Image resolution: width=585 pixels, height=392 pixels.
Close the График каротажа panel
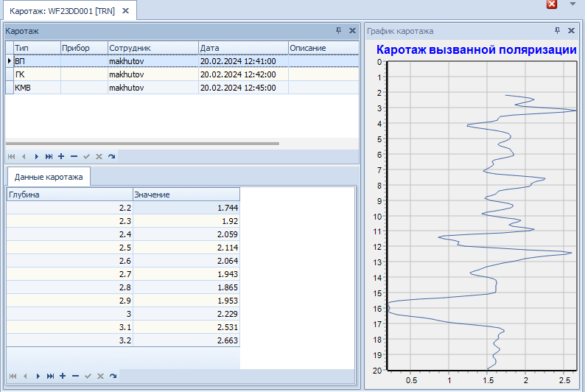click(572, 31)
